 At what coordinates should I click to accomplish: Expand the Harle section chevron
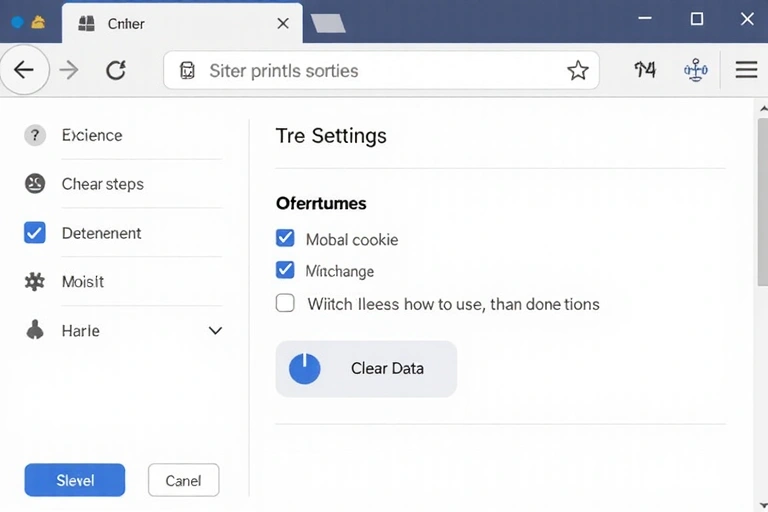215,331
